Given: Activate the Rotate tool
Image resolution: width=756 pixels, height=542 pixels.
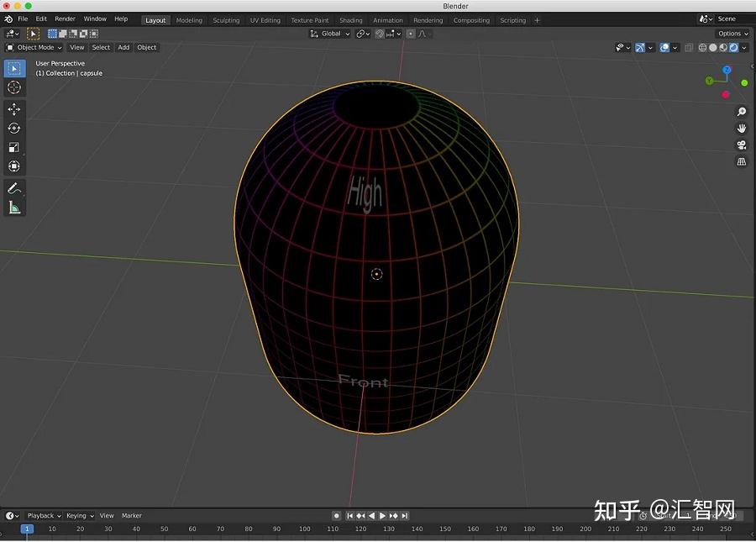Looking at the screenshot, I should point(14,129).
